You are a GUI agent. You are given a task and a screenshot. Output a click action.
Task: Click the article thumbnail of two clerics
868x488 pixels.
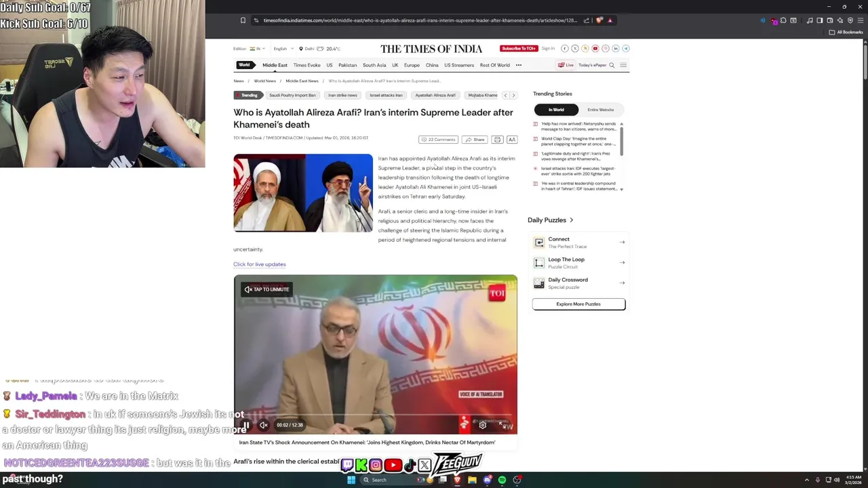coord(303,193)
